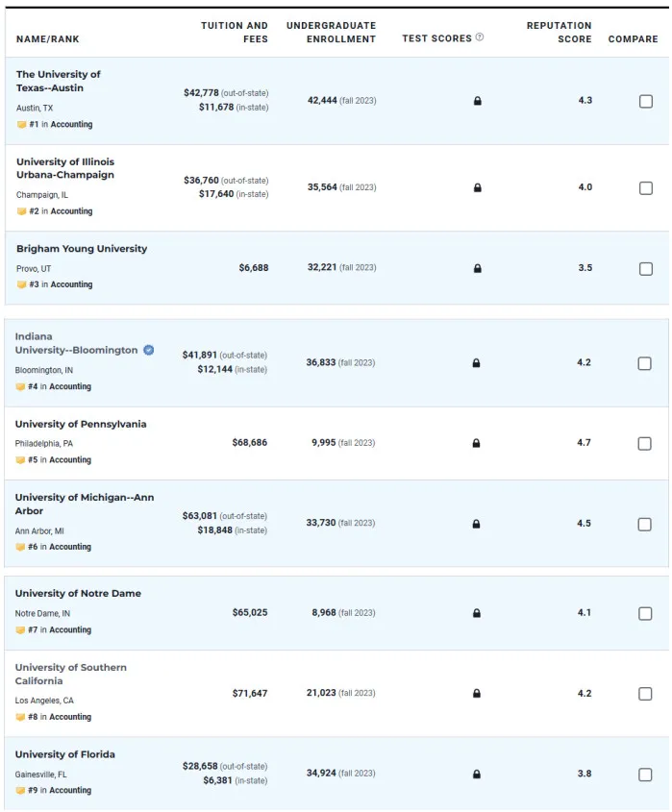Click the Test Scores help question icon
This screenshot has width=672, height=812.
(480, 37)
